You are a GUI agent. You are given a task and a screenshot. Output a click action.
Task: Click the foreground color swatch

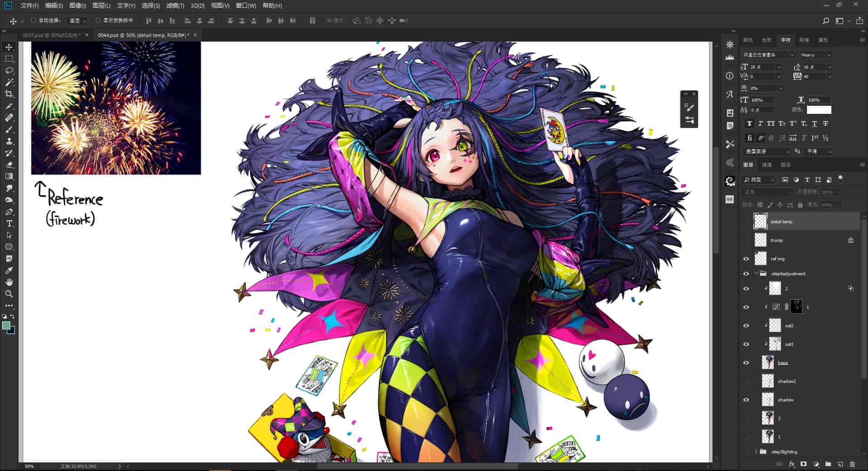coord(6,326)
